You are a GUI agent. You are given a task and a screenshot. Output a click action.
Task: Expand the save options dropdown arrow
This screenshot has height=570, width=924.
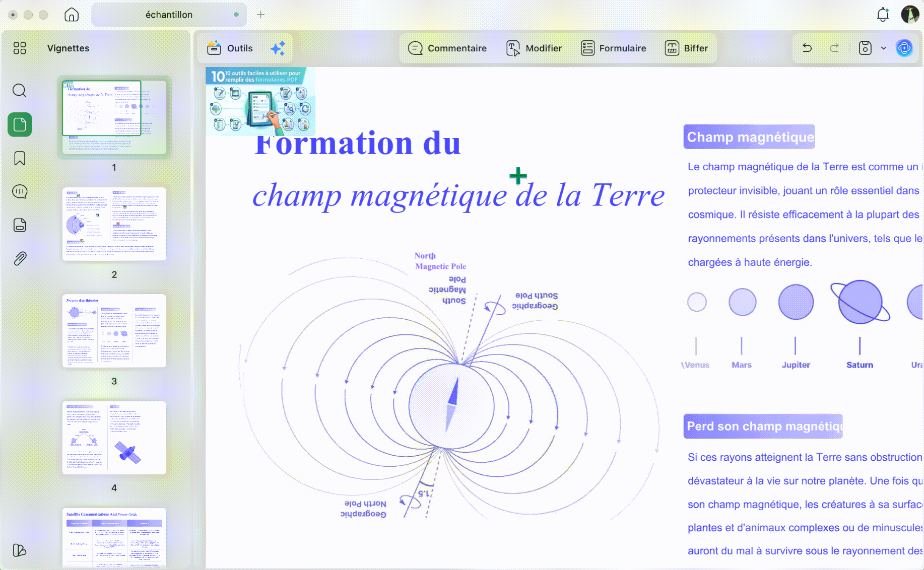(883, 48)
